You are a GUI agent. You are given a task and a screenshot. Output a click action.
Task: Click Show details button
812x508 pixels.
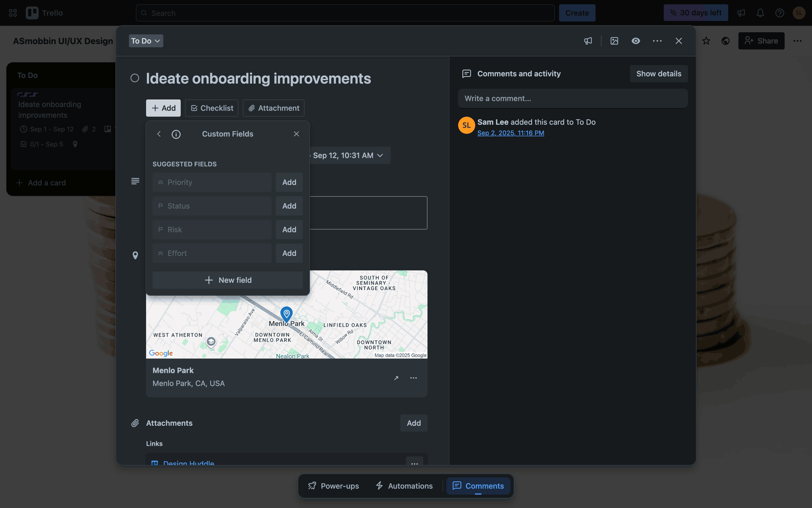[x=658, y=74]
